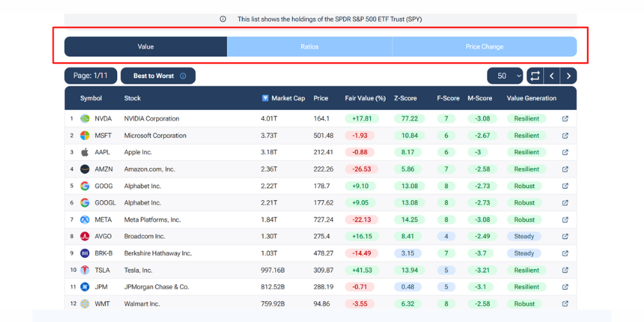Open external link for BRK-B row

click(565, 254)
